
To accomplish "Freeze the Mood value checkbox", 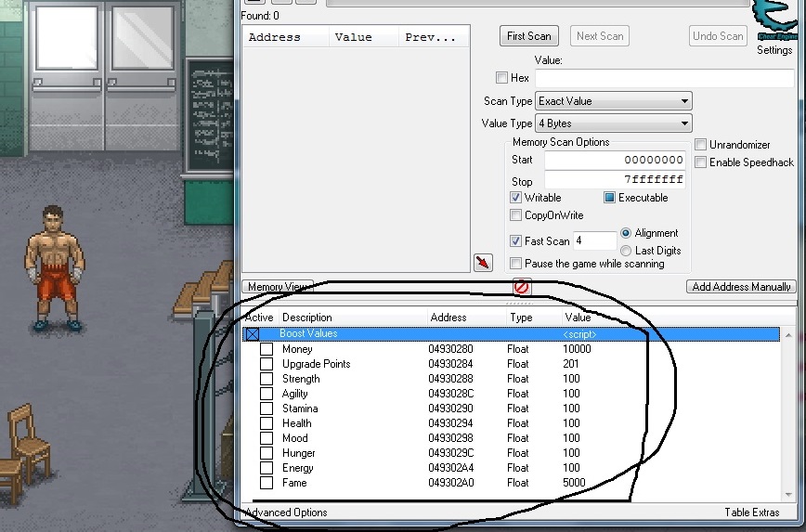I will click(x=266, y=438).
